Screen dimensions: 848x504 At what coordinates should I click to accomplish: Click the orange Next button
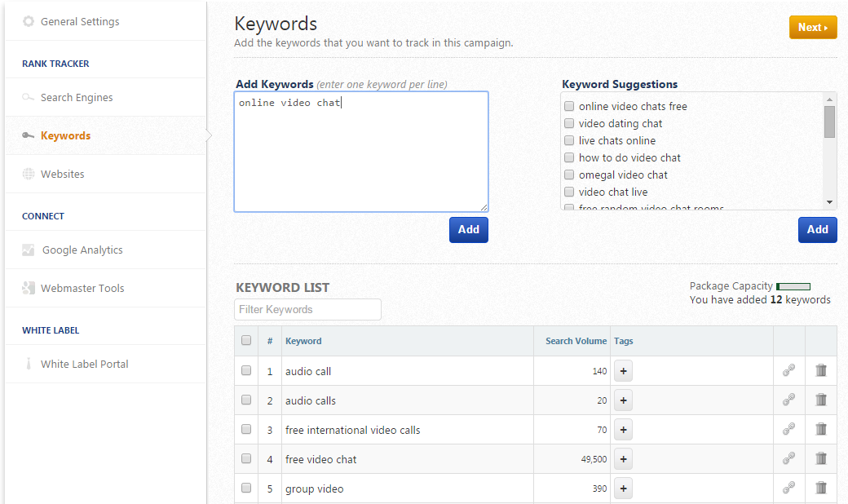click(x=812, y=28)
